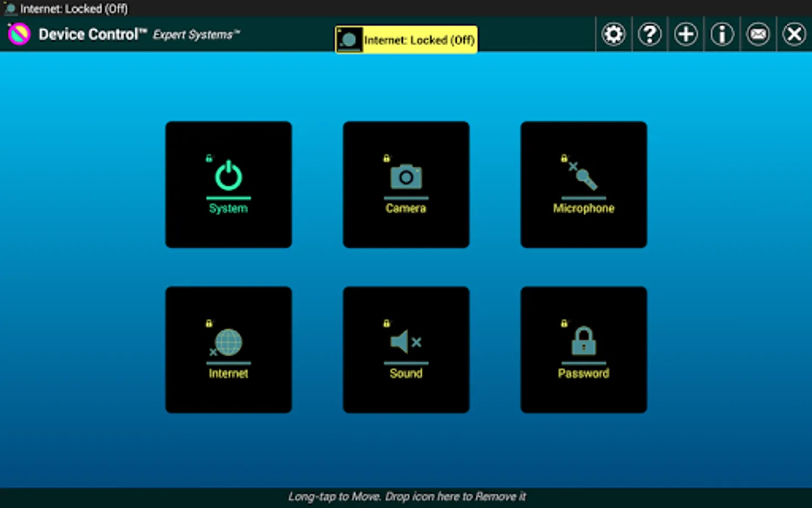Open help with the question mark icon
Screen dimensions: 812x508
[650, 34]
